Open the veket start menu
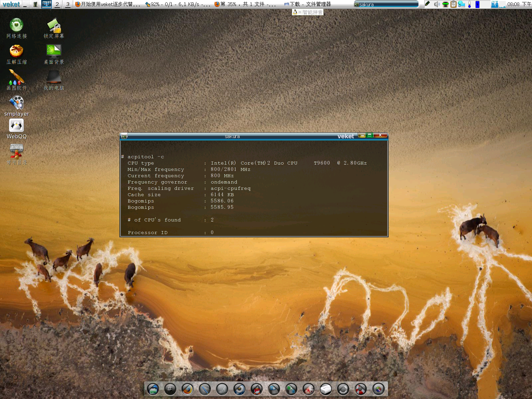 (11, 4)
